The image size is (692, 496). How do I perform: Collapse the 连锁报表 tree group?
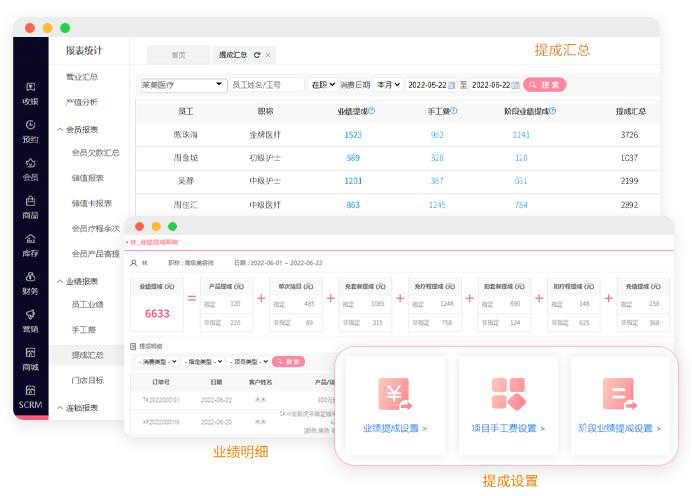click(60, 408)
